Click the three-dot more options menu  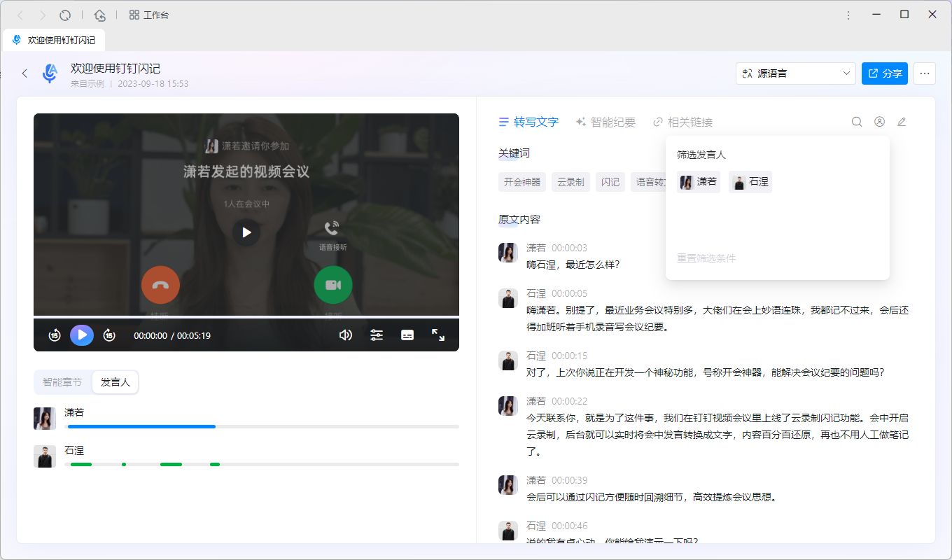click(x=925, y=73)
